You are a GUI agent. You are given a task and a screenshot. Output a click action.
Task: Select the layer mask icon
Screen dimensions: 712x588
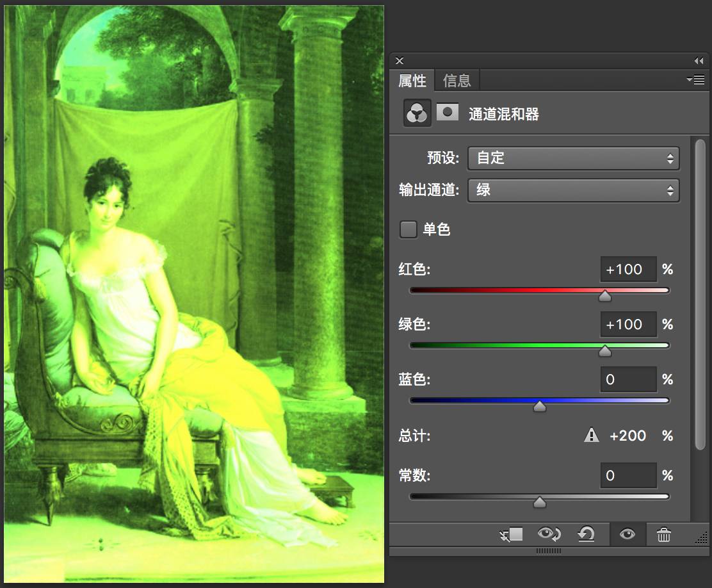pyautogui.click(x=448, y=112)
